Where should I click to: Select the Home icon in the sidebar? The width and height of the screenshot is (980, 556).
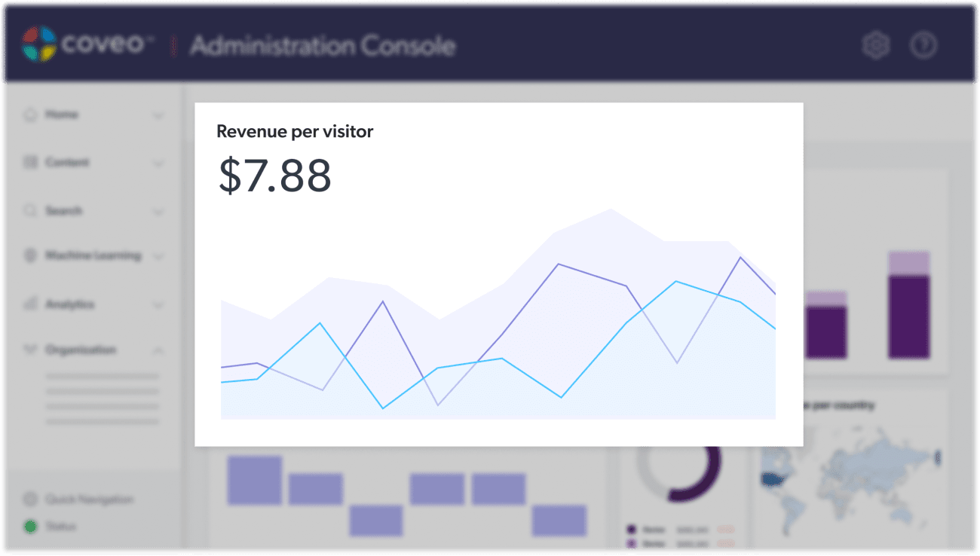click(x=30, y=115)
